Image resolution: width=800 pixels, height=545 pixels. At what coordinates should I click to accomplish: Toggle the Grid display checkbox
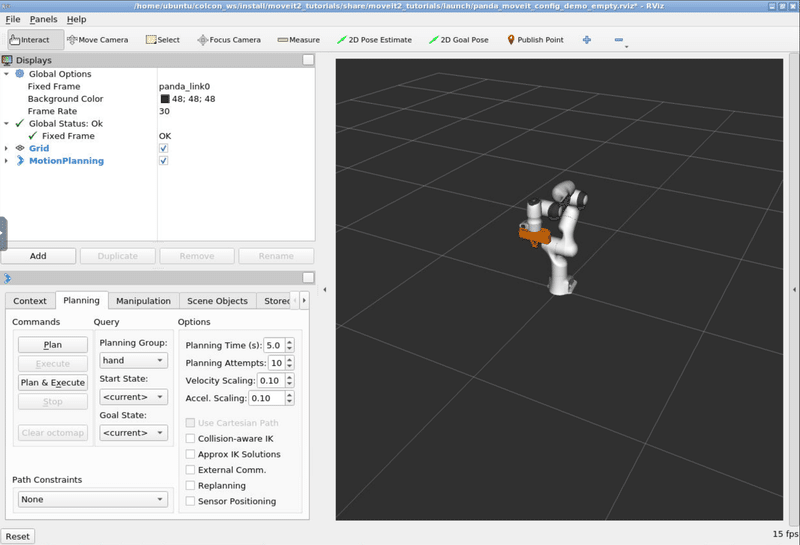click(x=163, y=148)
